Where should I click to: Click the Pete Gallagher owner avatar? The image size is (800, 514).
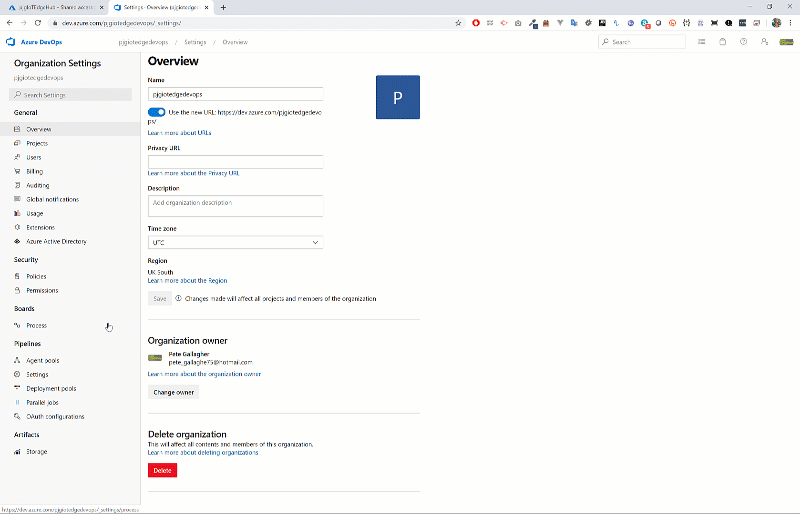pos(155,358)
